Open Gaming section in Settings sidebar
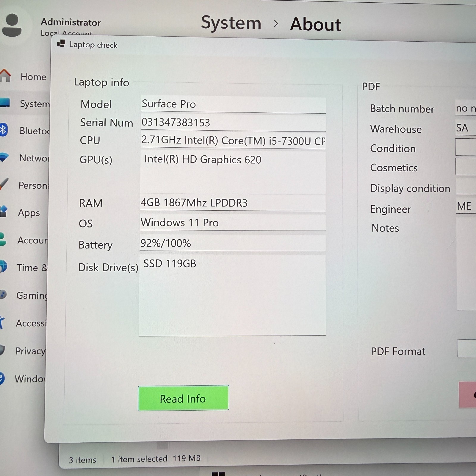Viewport: 476px width, 476px height. pyautogui.click(x=32, y=295)
